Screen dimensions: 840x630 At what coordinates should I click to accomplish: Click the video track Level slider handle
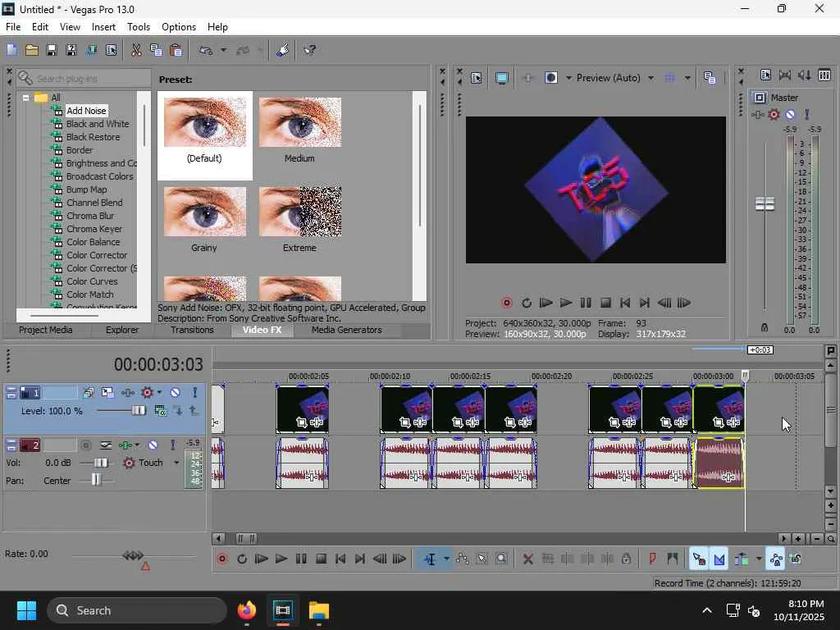[x=138, y=411]
